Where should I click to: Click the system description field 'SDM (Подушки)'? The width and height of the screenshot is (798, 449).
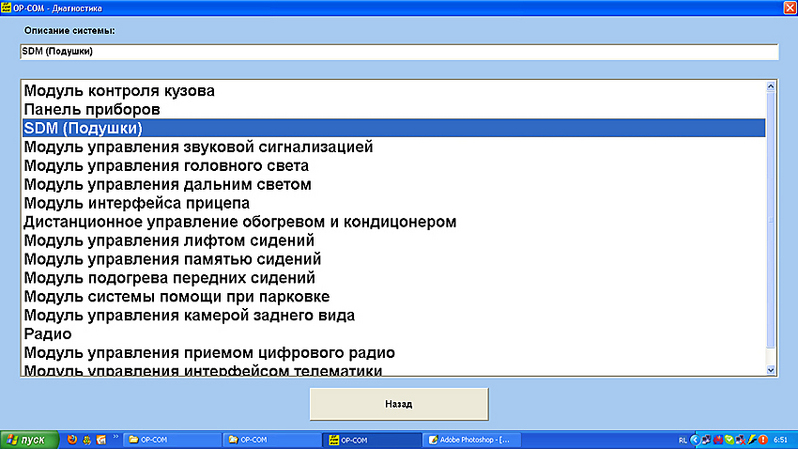coord(400,51)
